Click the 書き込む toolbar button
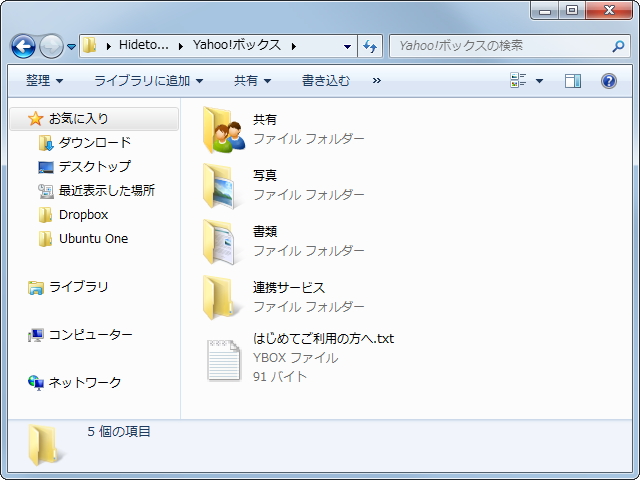The image size is (640, 480). click(326, 81)
